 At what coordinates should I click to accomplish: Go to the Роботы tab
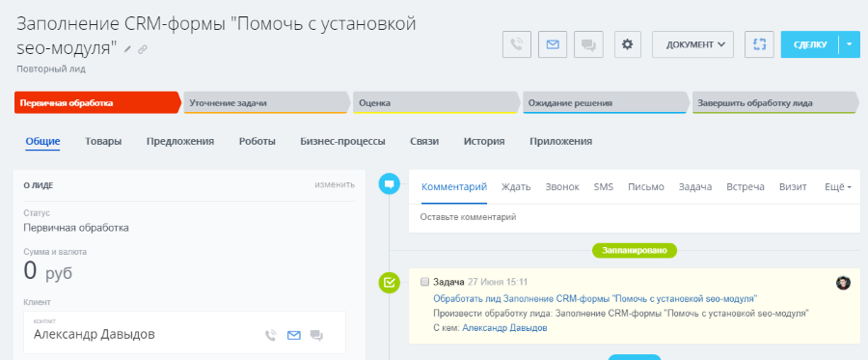(x=258, y=141)
